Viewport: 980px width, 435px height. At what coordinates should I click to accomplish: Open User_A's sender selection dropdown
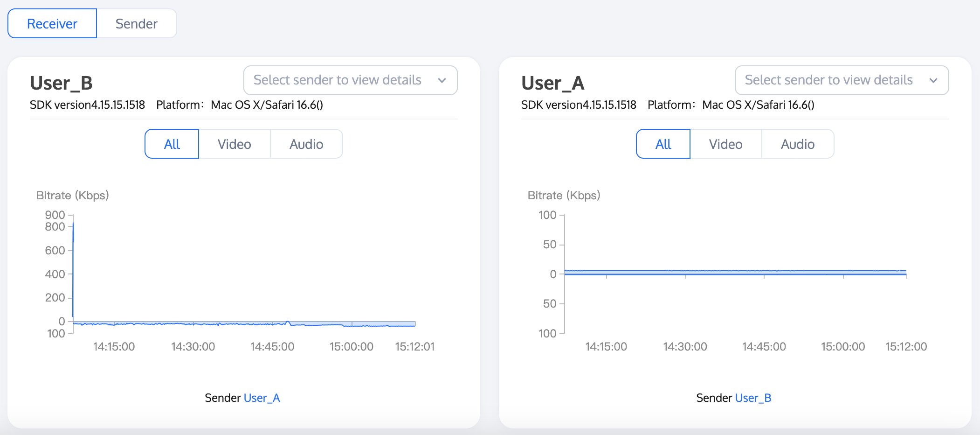pyautogui.click(x=828, y=80)
